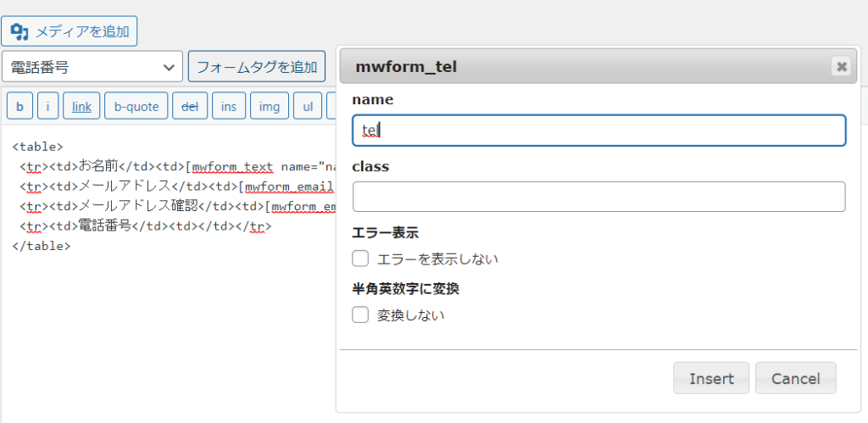
Task: Insert a link via link button
Action: [x=81, y=106]
